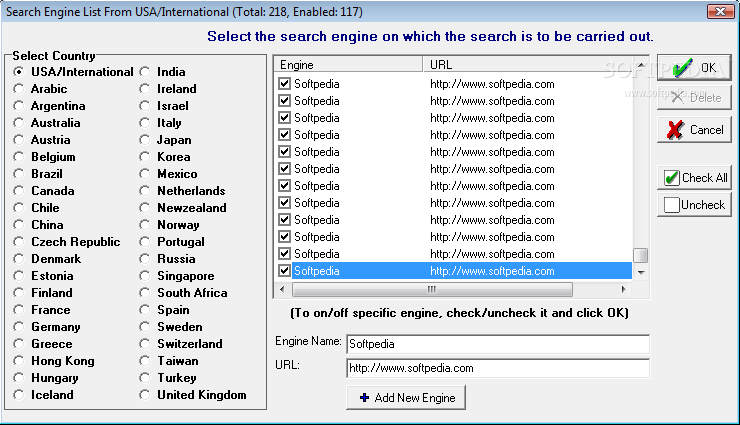Pick the Japan country option
The height and width of the screenshot is (425, 740).
(145, 140)
